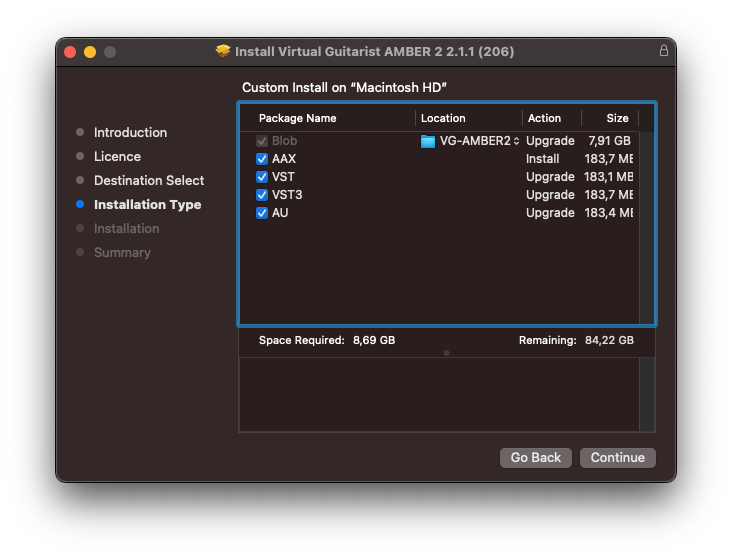The height and width of the screenshot is (556, 732).
Task: Click the lock icon in title bar
Action: [663, 50]
